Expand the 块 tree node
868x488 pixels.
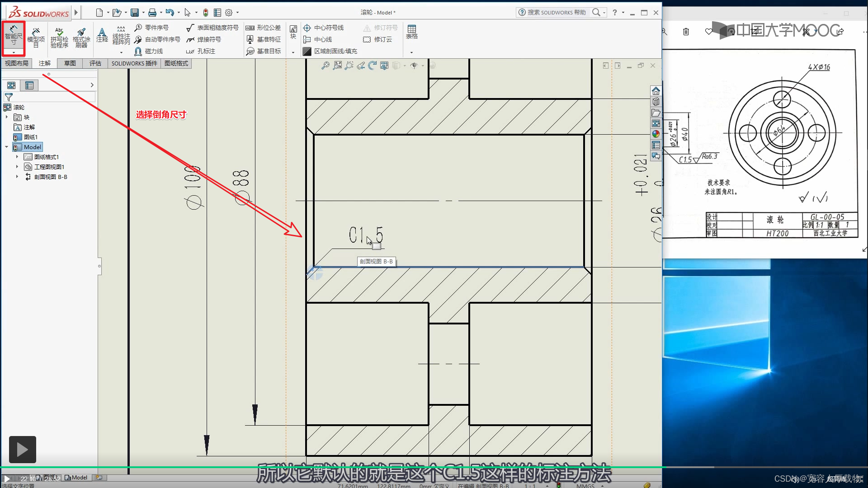(7, 117)
